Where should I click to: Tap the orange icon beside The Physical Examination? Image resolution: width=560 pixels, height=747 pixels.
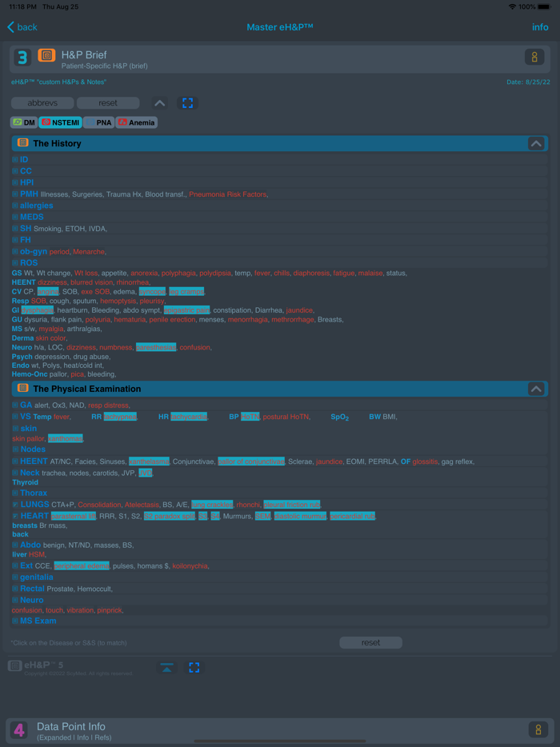[22, 388]
